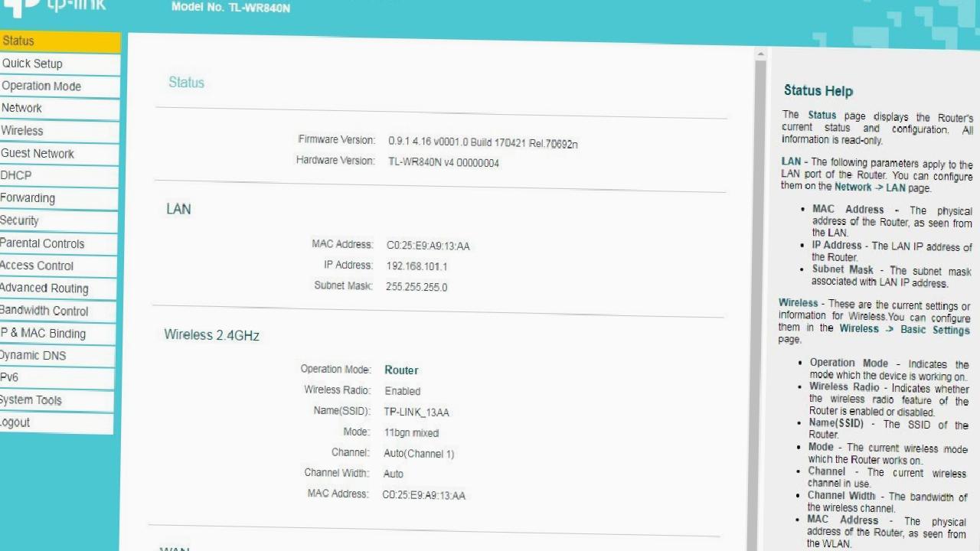Open the Wireless settings menu
This screenshot has width=980, height=551.
coord(59,131)
